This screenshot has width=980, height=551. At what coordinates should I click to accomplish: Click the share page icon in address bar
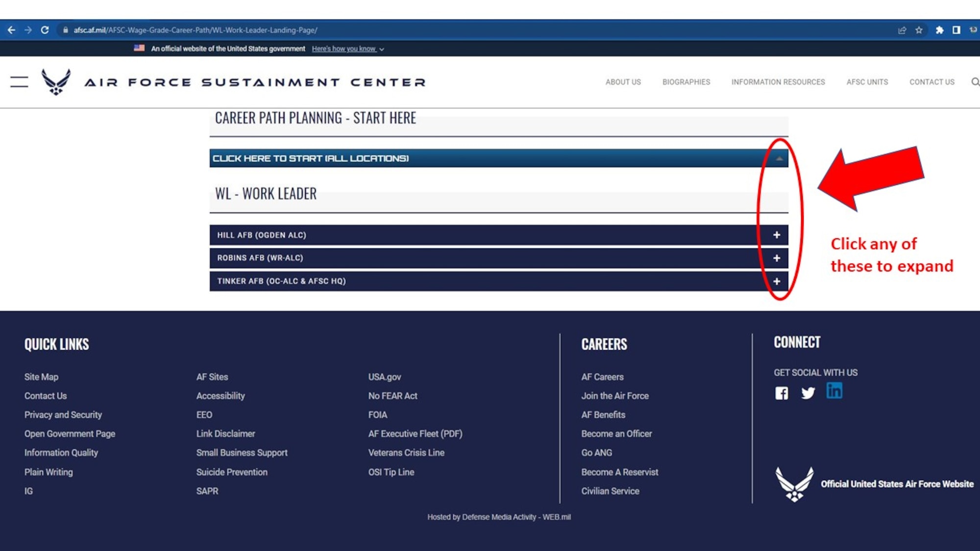[x=902, y=30]
